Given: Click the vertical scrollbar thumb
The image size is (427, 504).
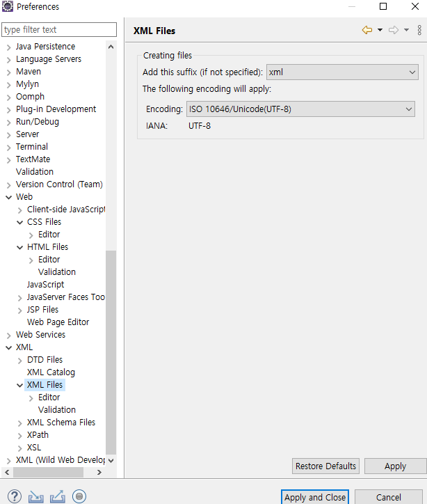Looking at the screenshot, I should point(111,353).
